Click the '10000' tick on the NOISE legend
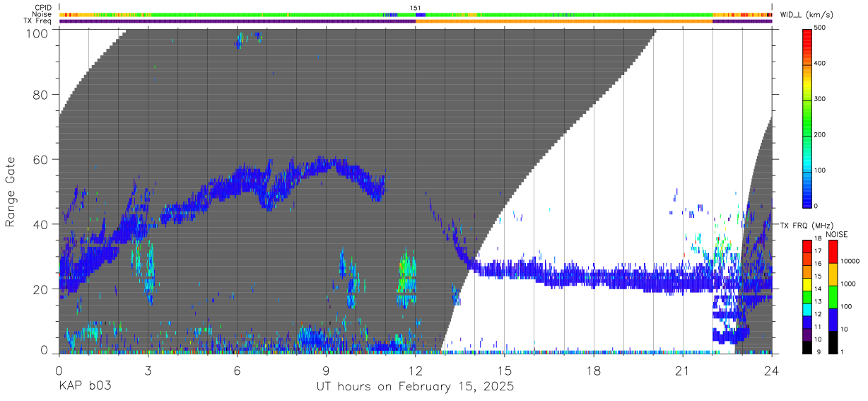The height and width of the screenshot is (401, 868). [x=850, y=262]
